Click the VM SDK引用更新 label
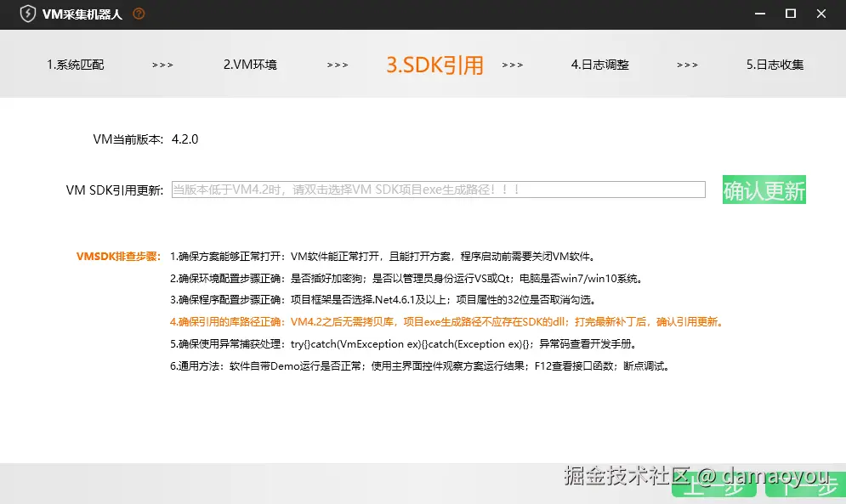The image size is (846, 504). tap(115, 190)
